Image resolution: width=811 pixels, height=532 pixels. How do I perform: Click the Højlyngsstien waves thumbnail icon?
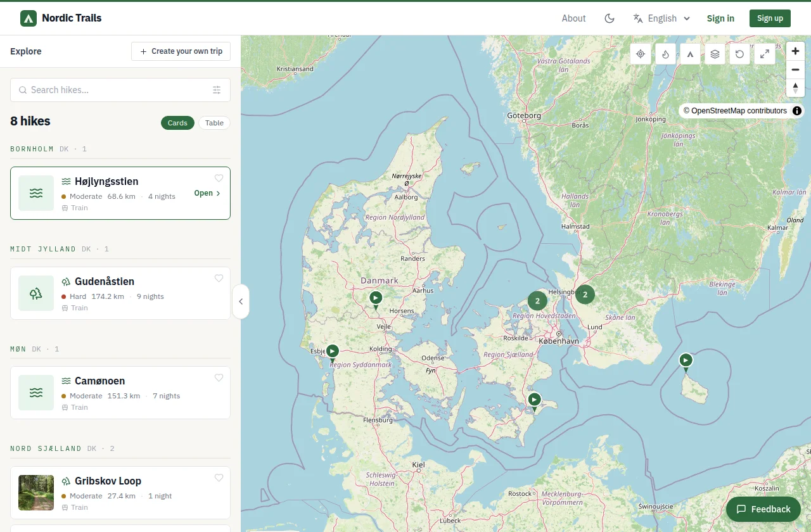[x=36, y=193]
